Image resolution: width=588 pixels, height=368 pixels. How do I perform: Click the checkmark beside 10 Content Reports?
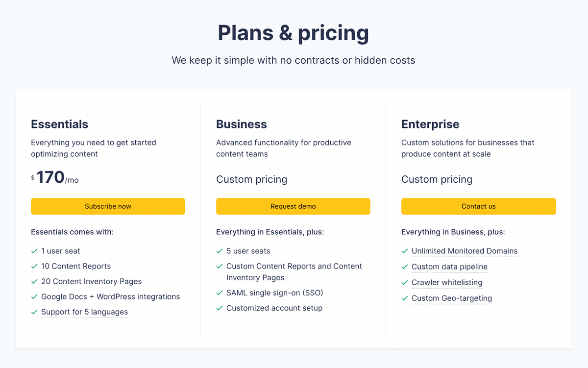coord(34,266)
